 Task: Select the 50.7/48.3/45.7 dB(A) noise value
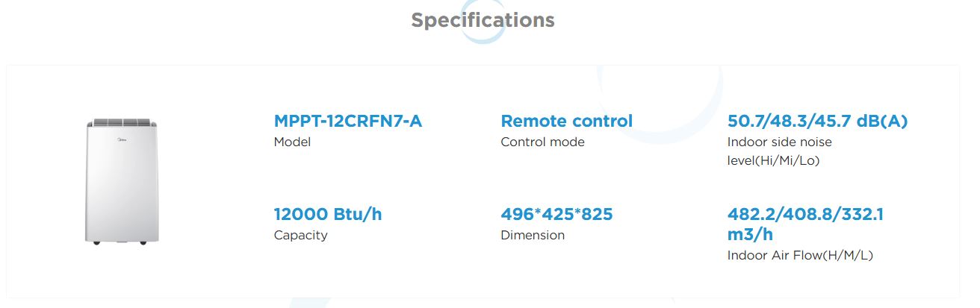(x=817, y=121)
